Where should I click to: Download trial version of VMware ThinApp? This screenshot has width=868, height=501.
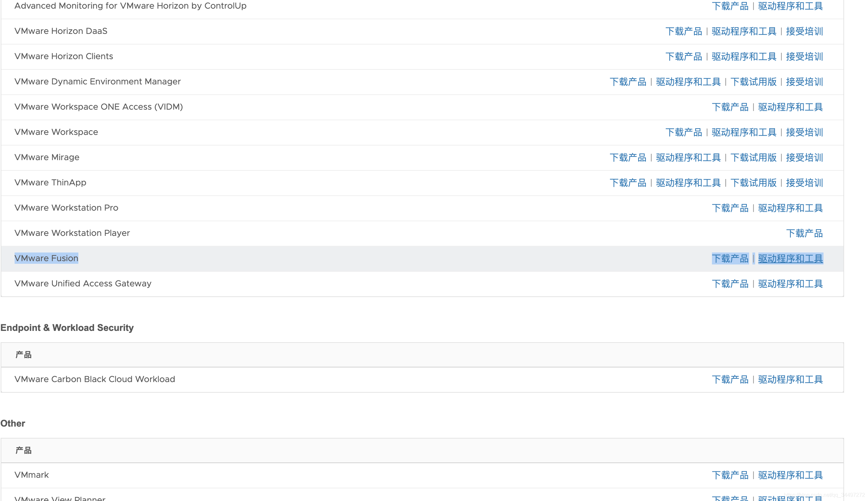click(753, 183)
